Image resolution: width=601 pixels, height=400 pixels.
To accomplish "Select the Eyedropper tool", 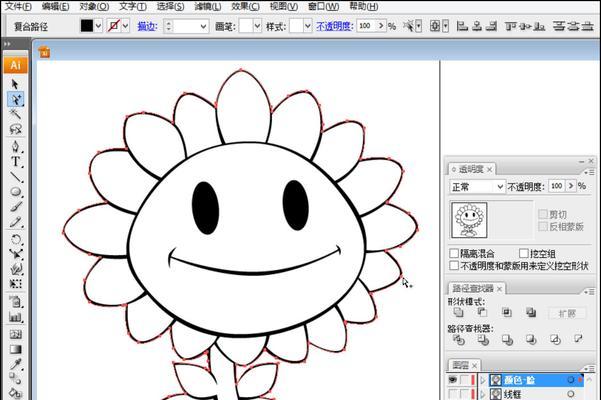I will 15,364.
